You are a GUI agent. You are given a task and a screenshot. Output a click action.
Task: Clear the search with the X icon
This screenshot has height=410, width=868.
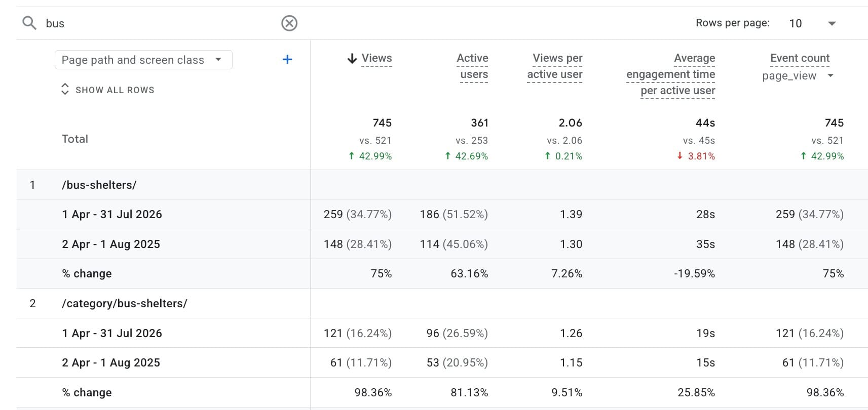tap(289, 23)
